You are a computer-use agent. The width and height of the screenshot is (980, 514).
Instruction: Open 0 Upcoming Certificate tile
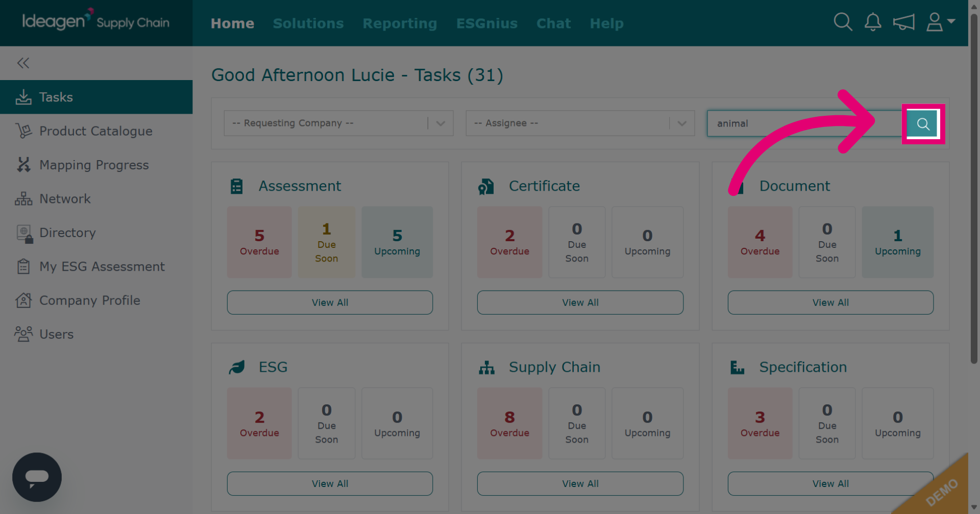pyautogui.click(x=647, y=242)
